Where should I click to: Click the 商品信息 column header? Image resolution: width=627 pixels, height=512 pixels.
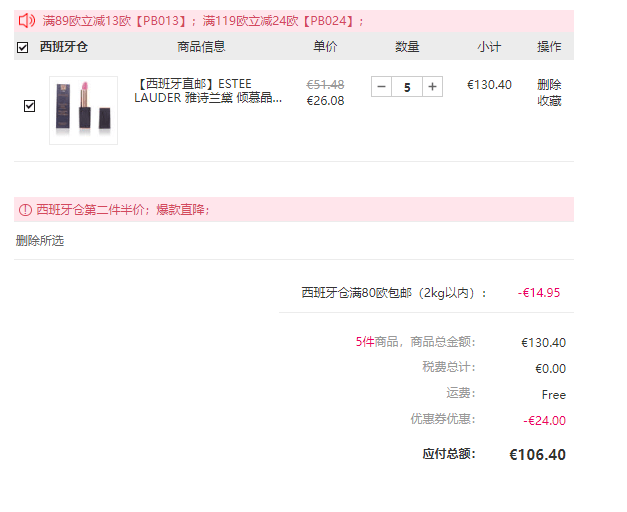click(201, 47)
